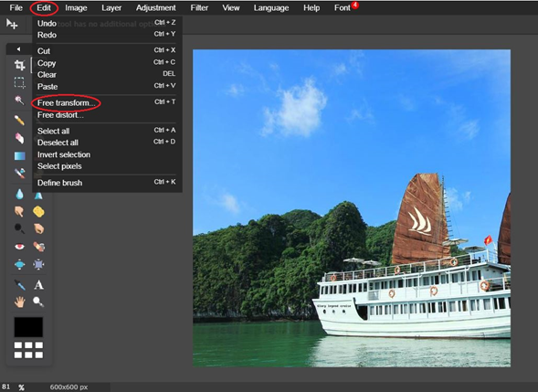
Task: Select the Smudge finger tool
Action: 19,211
